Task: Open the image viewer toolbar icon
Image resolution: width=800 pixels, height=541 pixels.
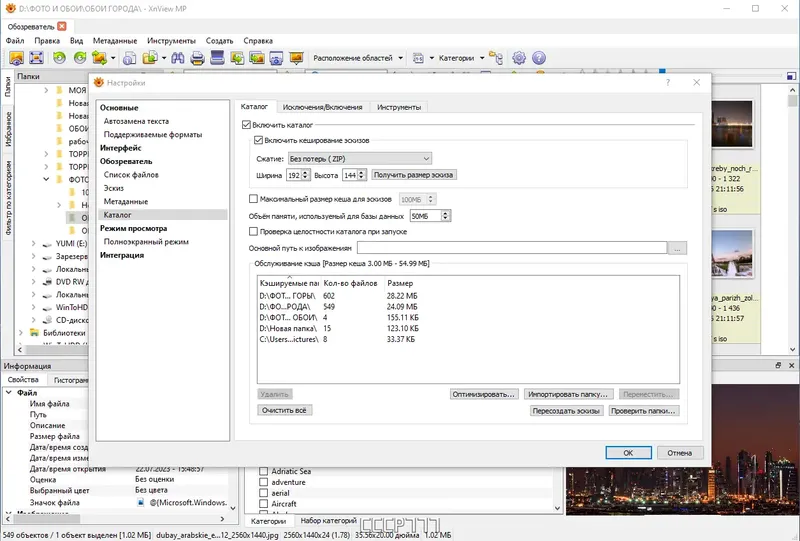Action: 16,58
